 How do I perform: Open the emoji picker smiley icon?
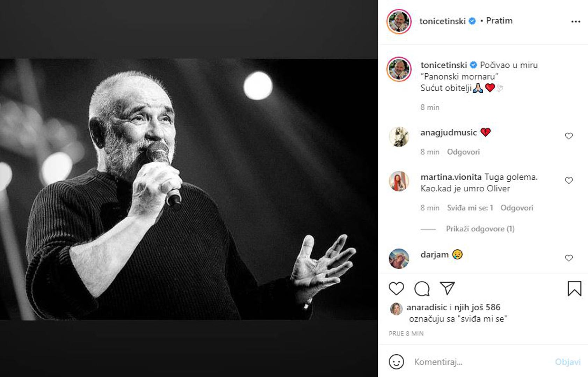point(396,362)
